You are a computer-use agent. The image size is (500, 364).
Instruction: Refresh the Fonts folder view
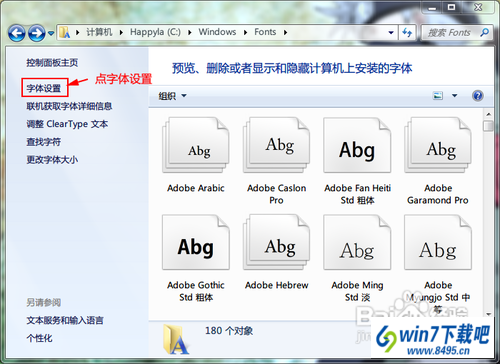(x=407, y=32)
